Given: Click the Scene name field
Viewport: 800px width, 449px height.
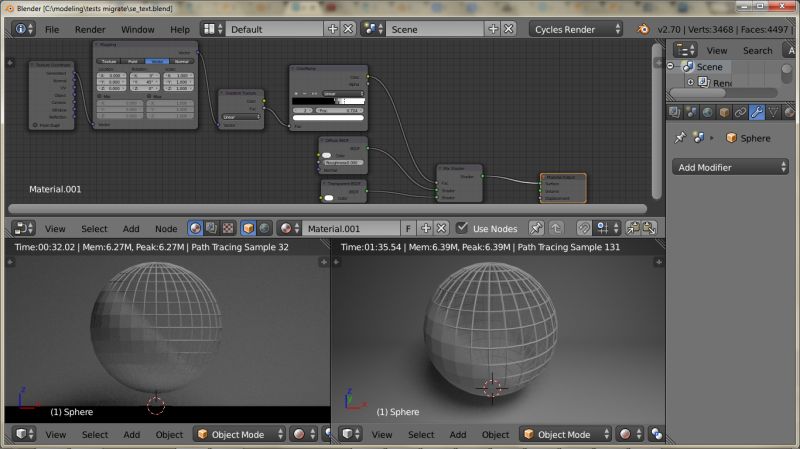Looking at the screenshot, I should click(x=435, y=29).
